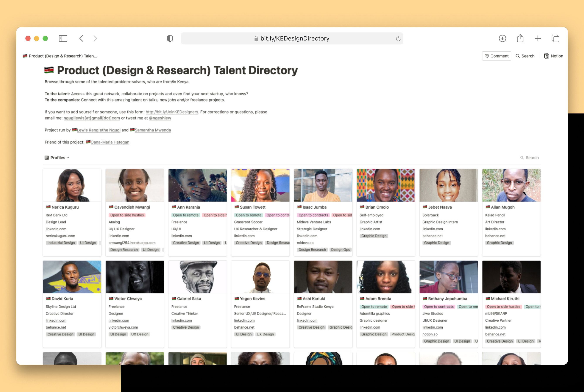The width and height of the screenshot is (584, 392).
Task: Click forward navigation arrow
Action: [95, 39]
